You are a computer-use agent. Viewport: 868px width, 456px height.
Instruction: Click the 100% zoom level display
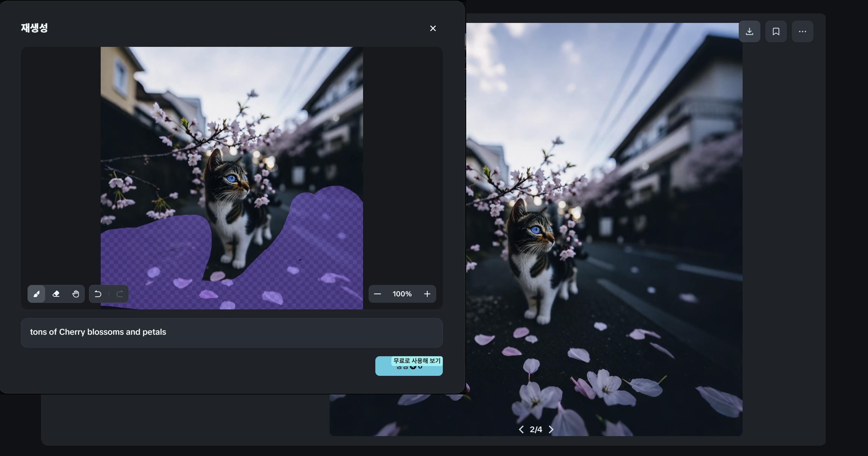(402, 294)
